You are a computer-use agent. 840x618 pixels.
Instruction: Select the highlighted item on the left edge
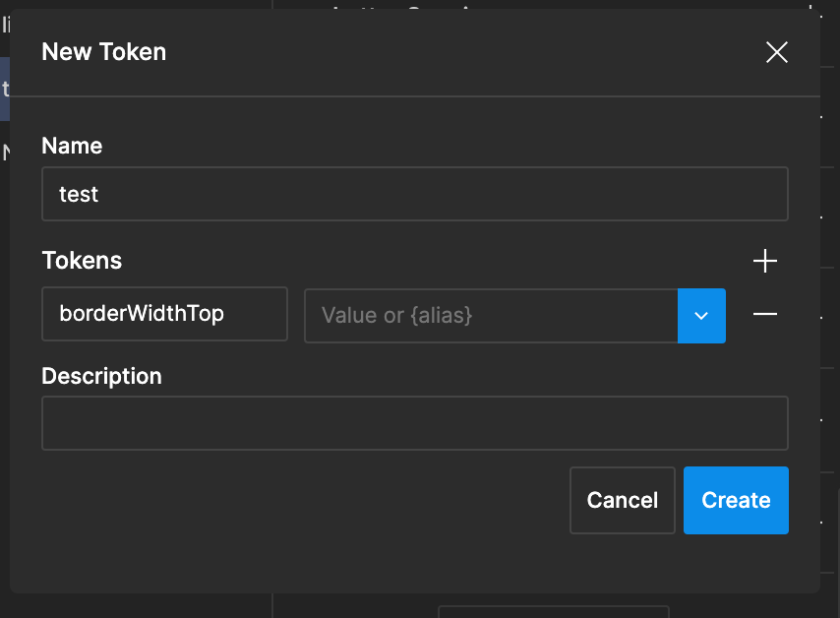click(4, 89)
